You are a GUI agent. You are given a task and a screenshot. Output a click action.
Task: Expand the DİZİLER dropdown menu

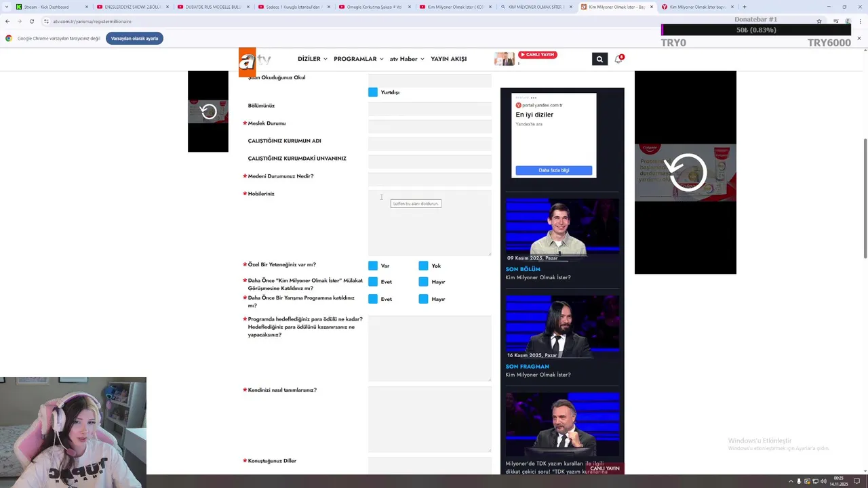(x=313, y=59)
